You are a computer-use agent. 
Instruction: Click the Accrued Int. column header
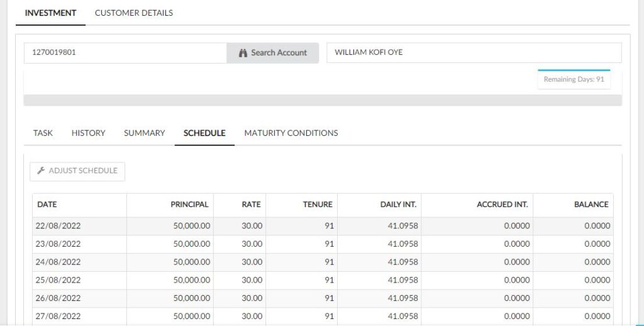502,205
